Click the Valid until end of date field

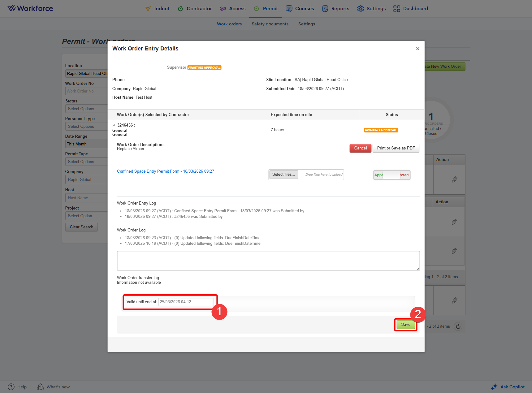(x=185, y=302)
